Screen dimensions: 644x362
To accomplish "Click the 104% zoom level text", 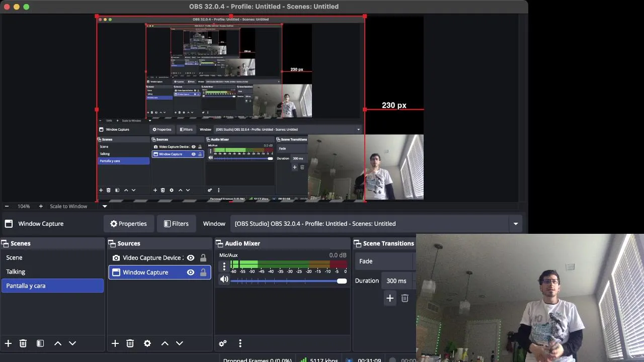I will tap(24, 206).
